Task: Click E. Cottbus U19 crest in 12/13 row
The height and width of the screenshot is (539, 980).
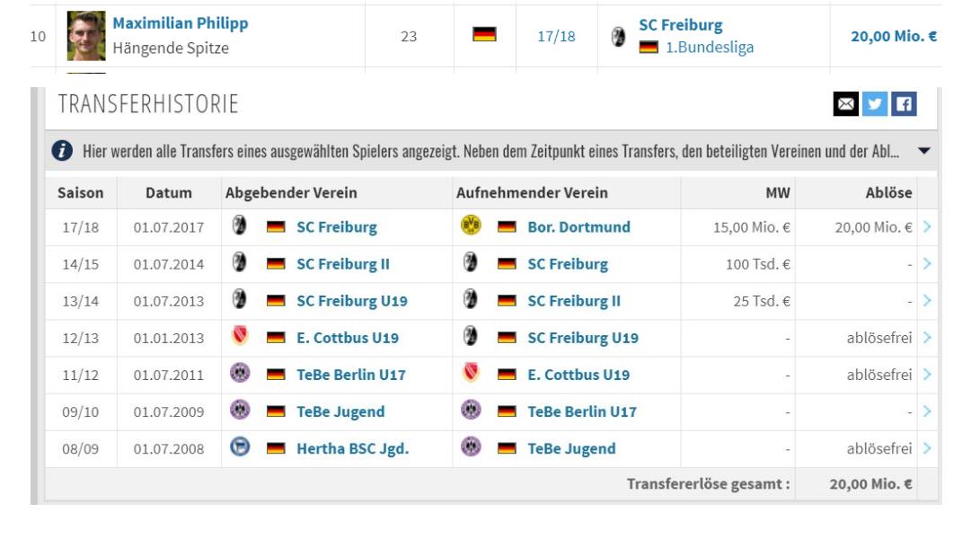Action: click(x=240, y=337)
